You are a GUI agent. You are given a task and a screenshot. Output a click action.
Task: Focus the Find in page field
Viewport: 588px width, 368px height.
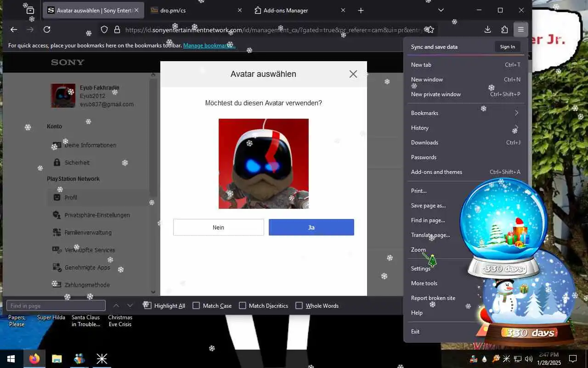click(x=56, y=305)
